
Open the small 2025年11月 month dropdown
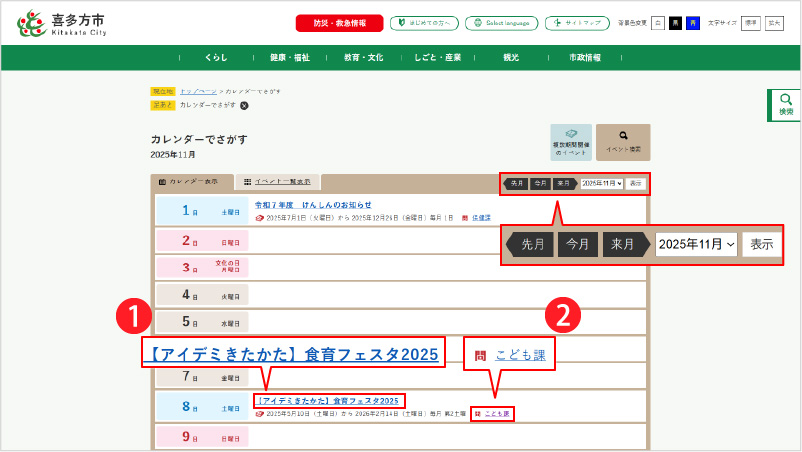[602, 183]
